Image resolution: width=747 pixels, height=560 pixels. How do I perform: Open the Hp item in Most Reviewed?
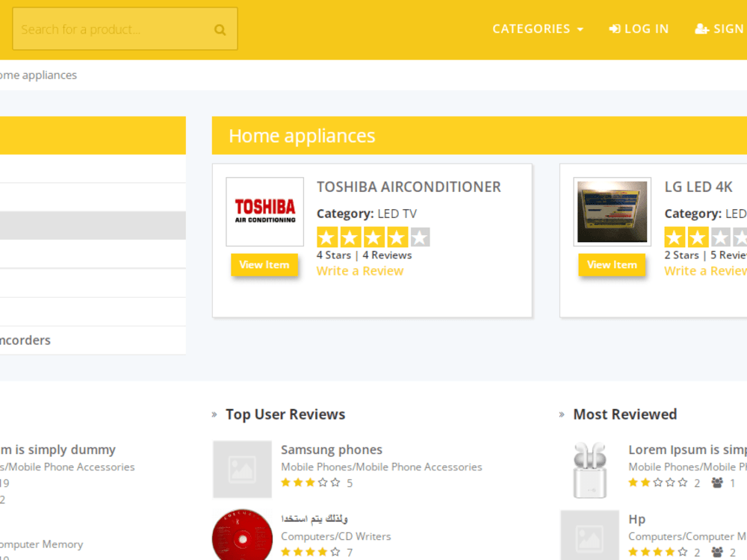(637, 519)
